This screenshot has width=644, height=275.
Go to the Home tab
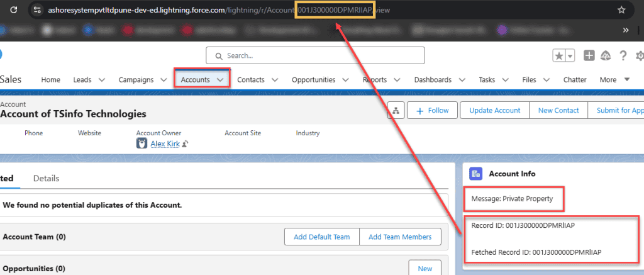(x=50, y=80)
